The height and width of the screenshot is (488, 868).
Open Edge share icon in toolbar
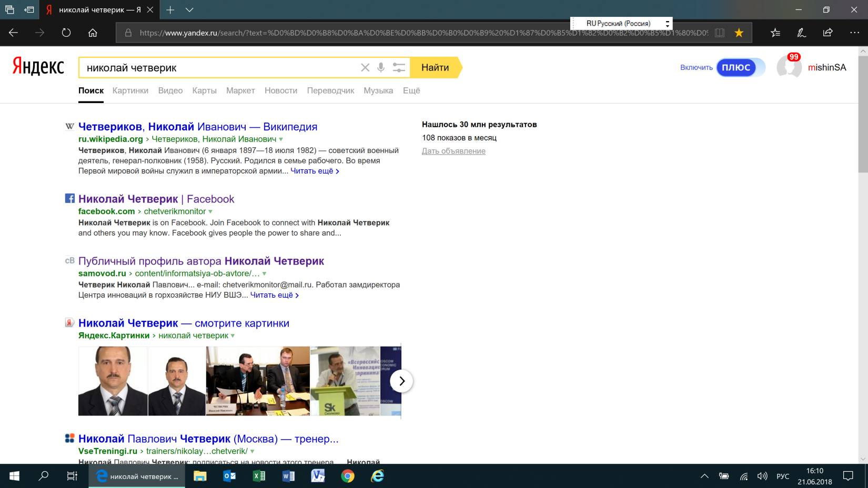(827, 33)
